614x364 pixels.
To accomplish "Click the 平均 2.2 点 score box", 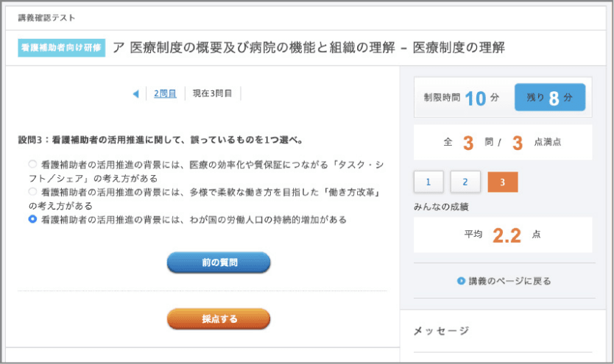I will pyautogui.click(x=503, y=235).
